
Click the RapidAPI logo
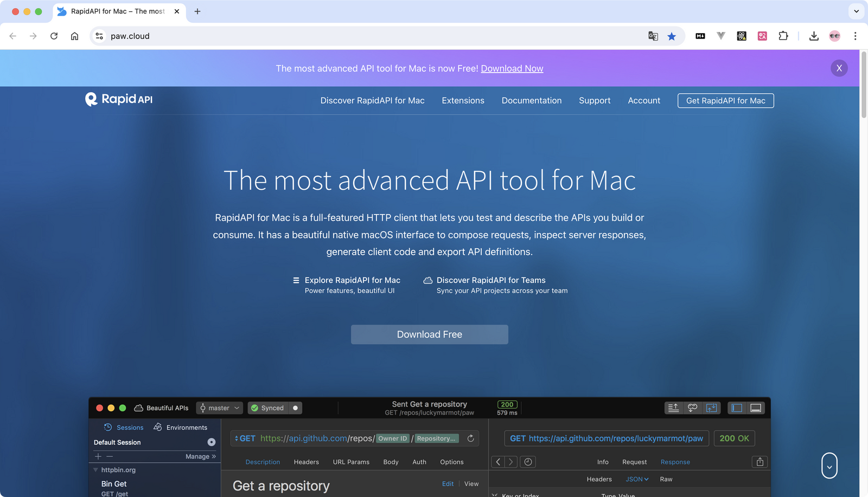(119, 99)
